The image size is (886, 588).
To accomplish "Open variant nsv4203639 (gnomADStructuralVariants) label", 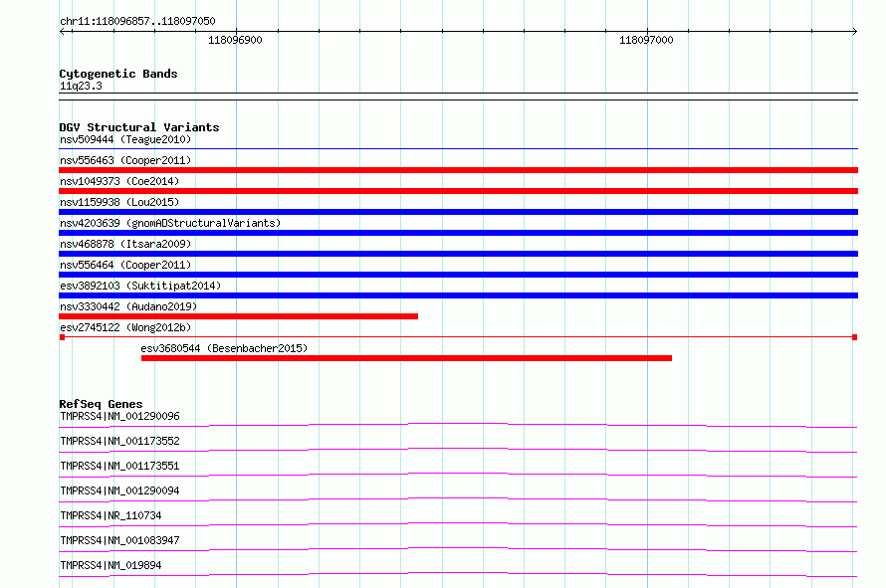I will point(170,223).
